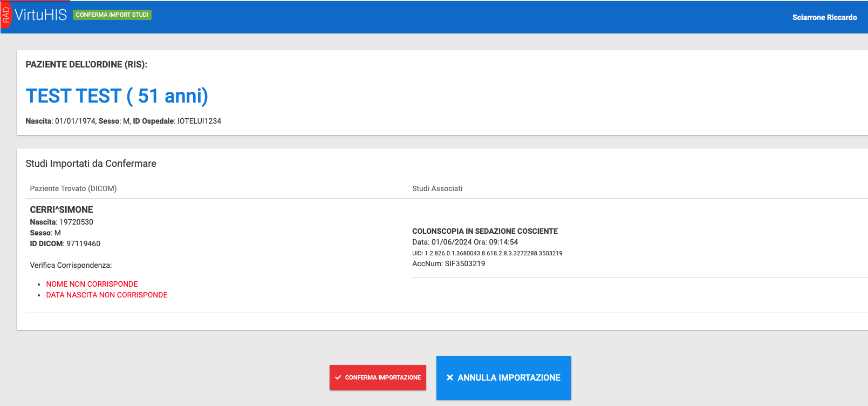The image size is (868, 406).
Task: Click the DICOM Nascita 19720530 line
Action: click(61, 222)
